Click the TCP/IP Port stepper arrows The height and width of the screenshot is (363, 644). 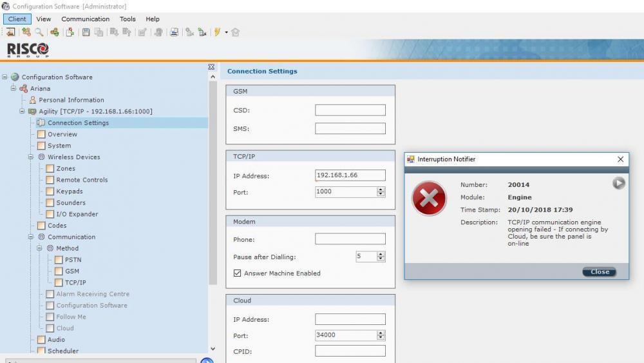381,192
